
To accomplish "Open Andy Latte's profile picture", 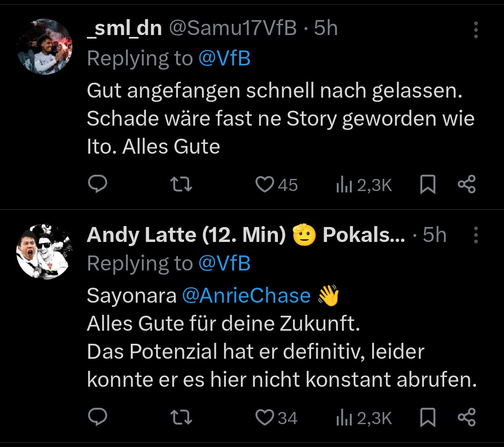I will click(45, 251).
